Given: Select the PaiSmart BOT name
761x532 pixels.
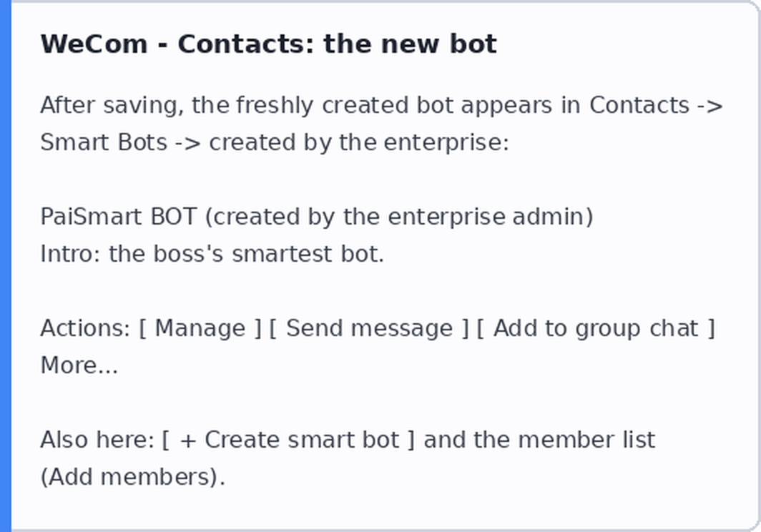Looking at the screenshot, I should [119, 217].
